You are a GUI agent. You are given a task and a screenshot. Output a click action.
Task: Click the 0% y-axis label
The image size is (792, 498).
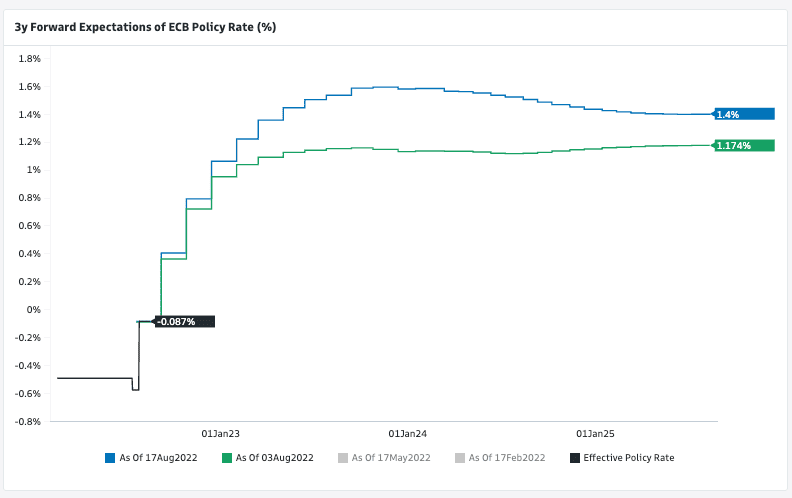[34, 309]
